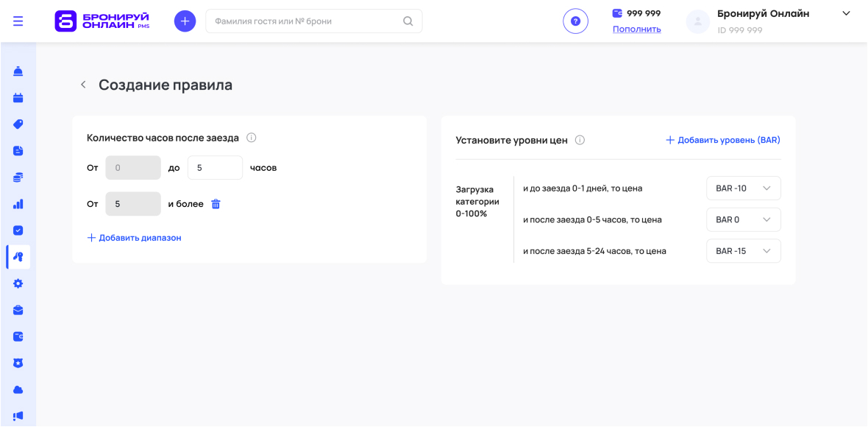
Task: Show info for 'Количество часов после заезда'
Action: click(x=252, y=138)
